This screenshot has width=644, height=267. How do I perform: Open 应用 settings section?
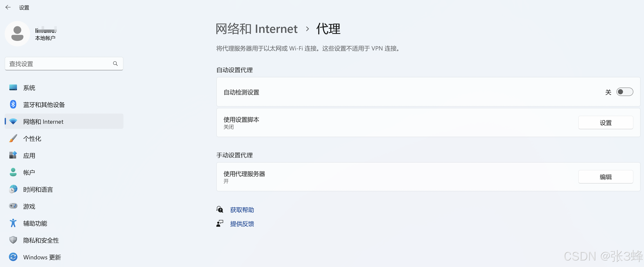[29, 155]
